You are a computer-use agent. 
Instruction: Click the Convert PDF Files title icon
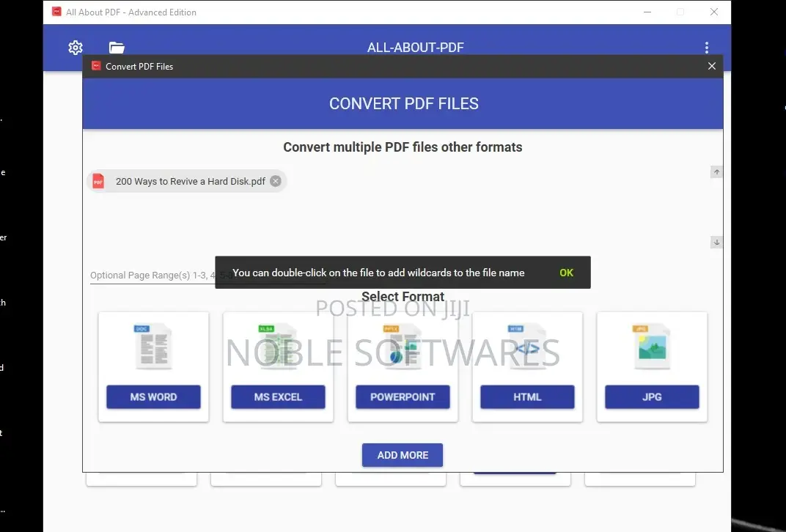pyautogui.click(x=96, y=66)
